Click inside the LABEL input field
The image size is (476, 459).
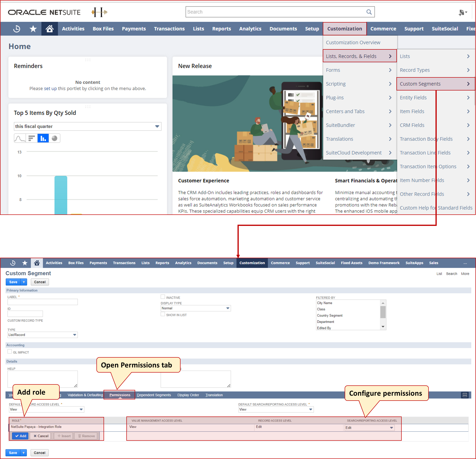(43, 302)
